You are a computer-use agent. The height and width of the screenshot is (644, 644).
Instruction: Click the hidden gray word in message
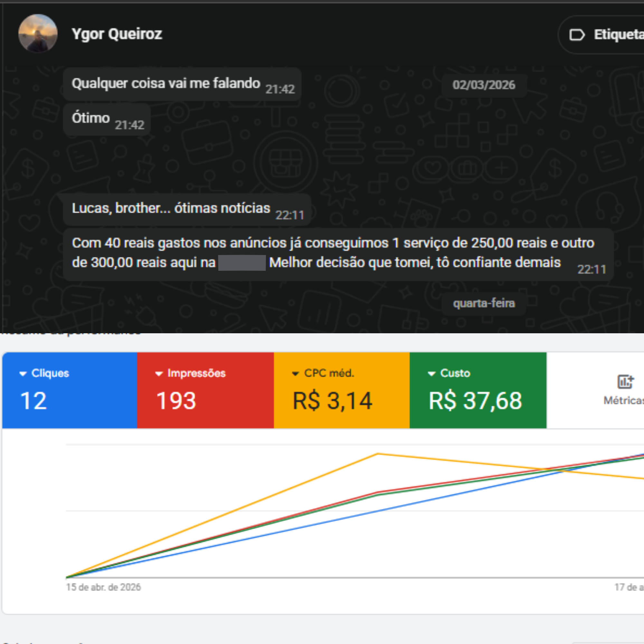[x=242, y=263]
